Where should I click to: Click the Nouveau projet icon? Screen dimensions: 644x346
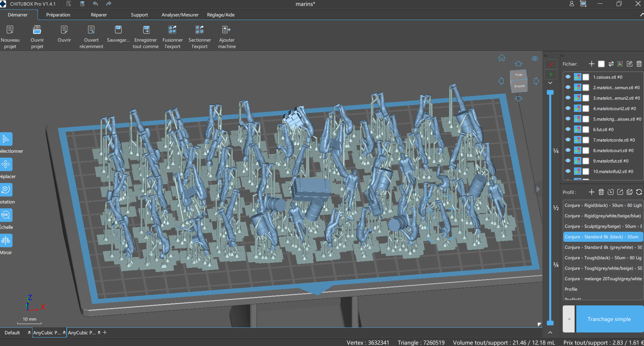(x=10, y=30)
